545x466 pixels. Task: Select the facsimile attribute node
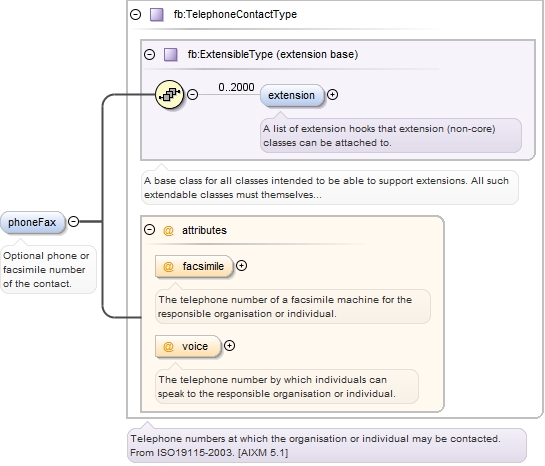pos(194,267)
